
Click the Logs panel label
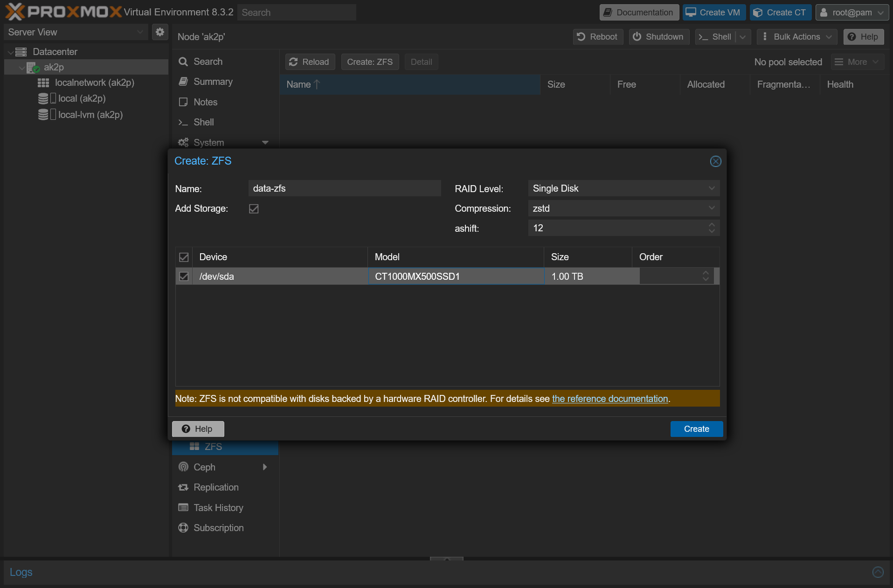click(x=21, y=572)
